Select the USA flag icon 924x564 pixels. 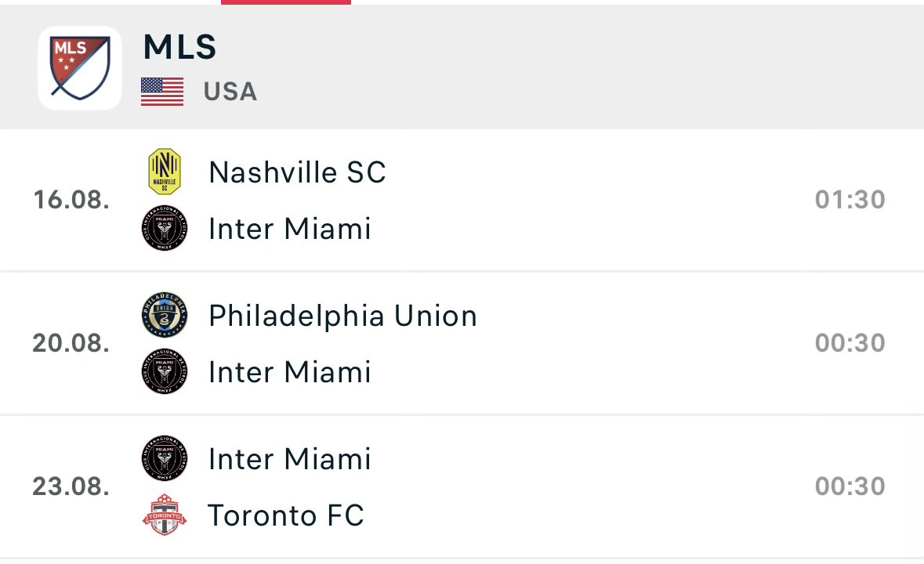coord(162,92)
